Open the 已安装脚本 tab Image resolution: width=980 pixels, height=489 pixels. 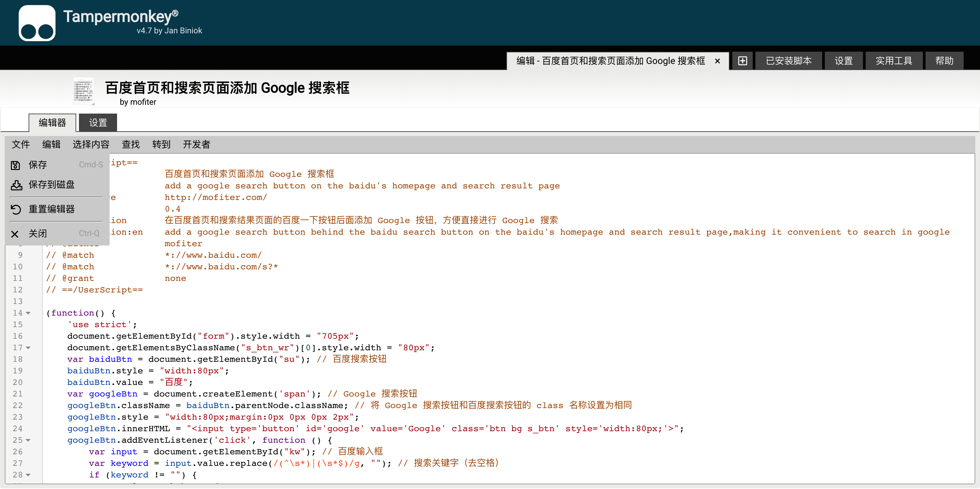(789, 61)
